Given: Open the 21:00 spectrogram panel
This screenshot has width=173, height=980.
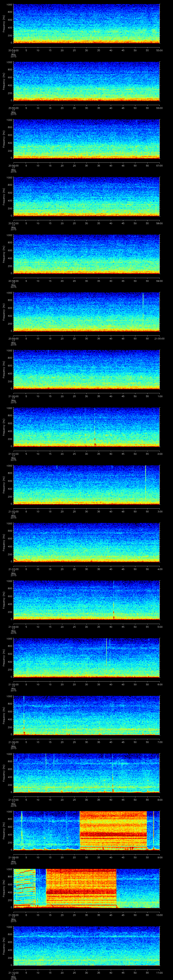Looking at the screenshot, I should tap(86, 369).
